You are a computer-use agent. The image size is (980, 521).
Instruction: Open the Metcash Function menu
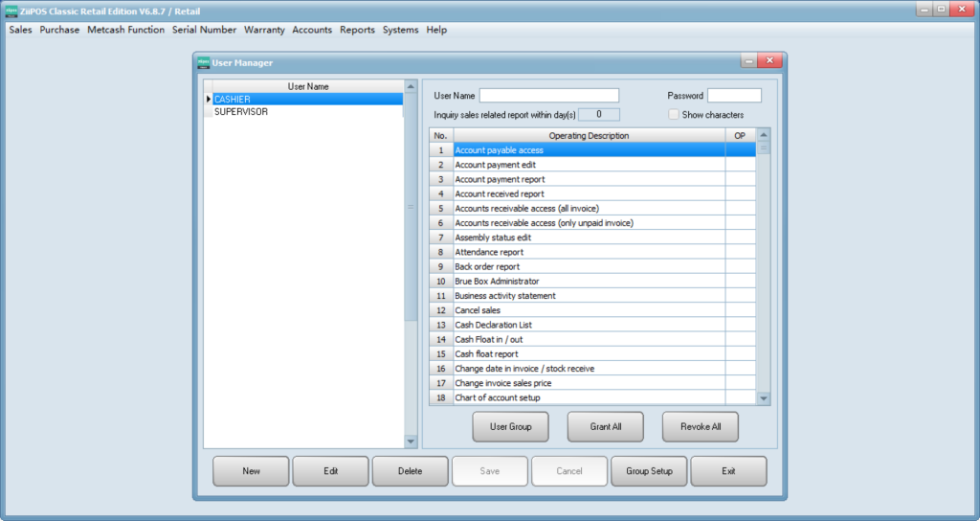click(125, 30)
